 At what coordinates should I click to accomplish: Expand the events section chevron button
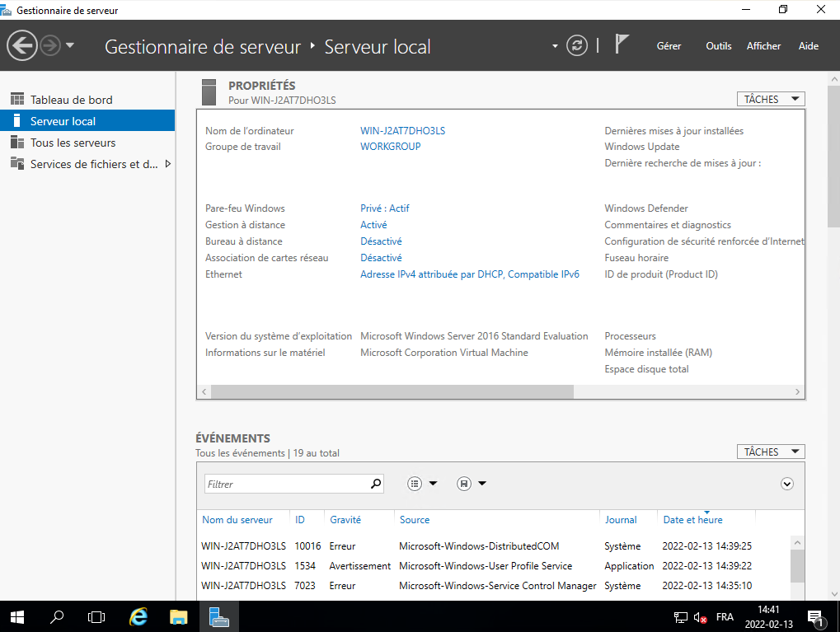(787, 484)
